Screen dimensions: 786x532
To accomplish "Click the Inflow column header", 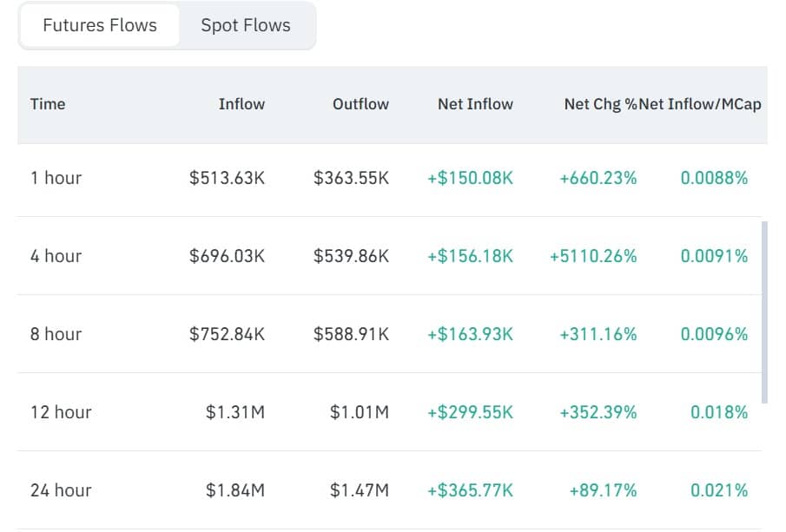I will (241, 104).
